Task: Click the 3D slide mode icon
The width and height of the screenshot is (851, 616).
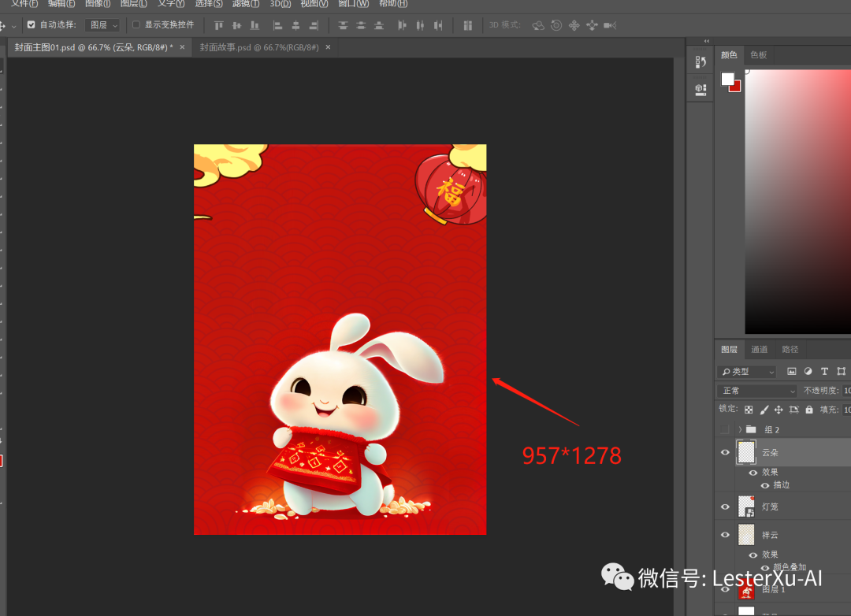Action: pyautogui.click(x=592, y=25)
